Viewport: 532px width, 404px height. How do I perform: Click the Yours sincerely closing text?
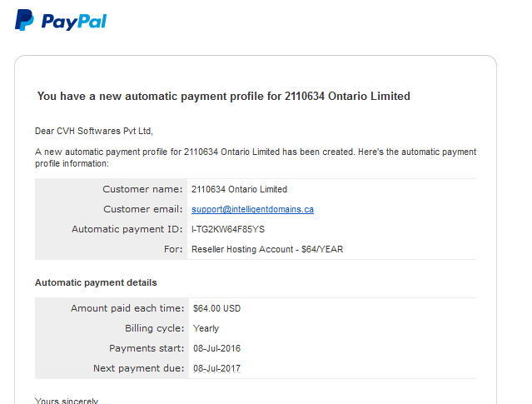(x=67, y=401)
